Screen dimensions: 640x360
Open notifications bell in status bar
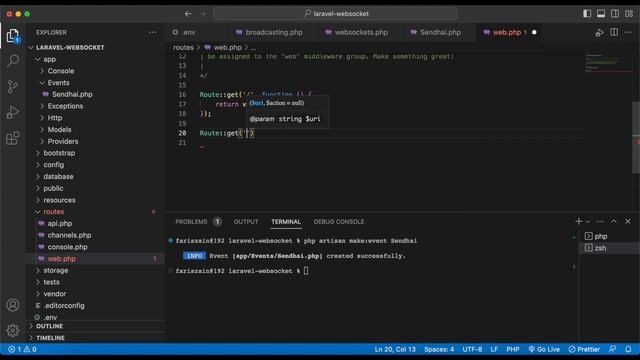coord(628,349)
